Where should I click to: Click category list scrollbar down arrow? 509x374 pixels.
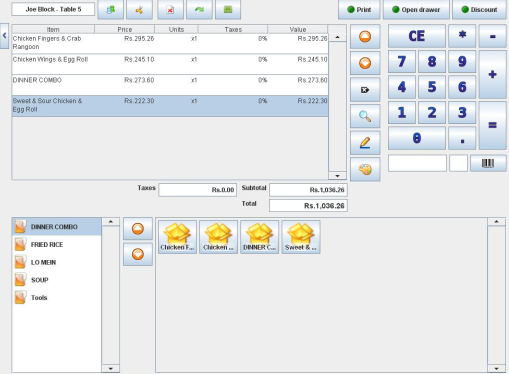pos(111,369)
